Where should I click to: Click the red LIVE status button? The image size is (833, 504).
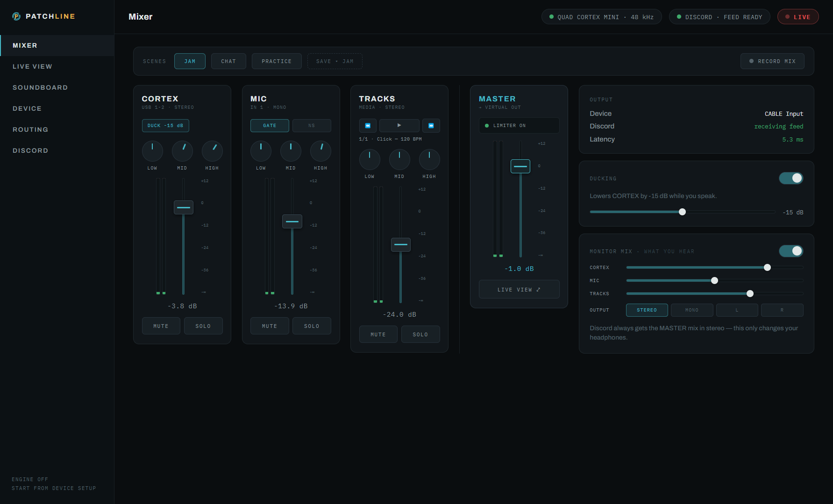[x=798, y=17]
